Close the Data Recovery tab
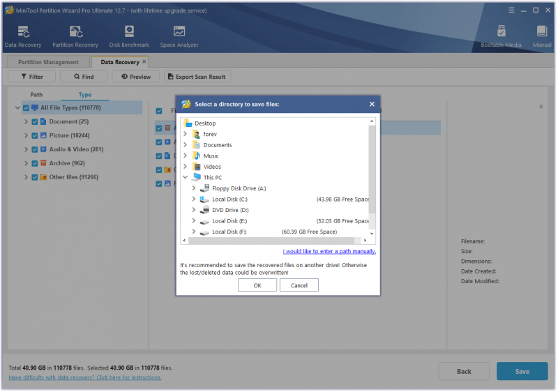The height and width of the screenshot is (392, 558). (144, 62)
